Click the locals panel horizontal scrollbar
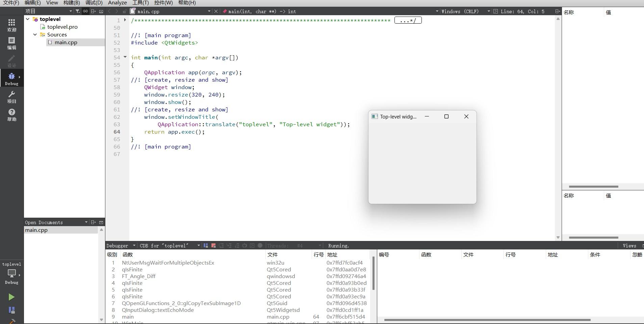The width and height of the screenshot is (644, 324). click(593, 187)
